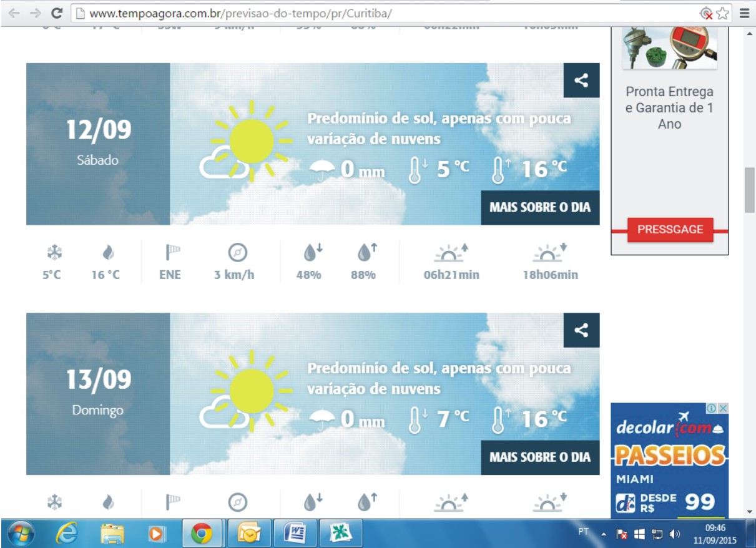Open MAIS SOBRE O DIA for Domingo 13/09
The height and width of the screenshot is (548, 756).
click(x=539, y=457)
